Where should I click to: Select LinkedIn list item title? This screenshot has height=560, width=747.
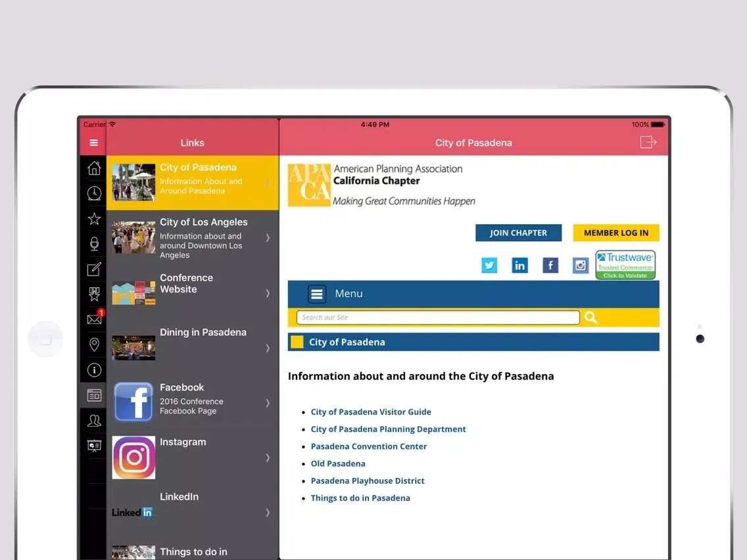[179, 497]
